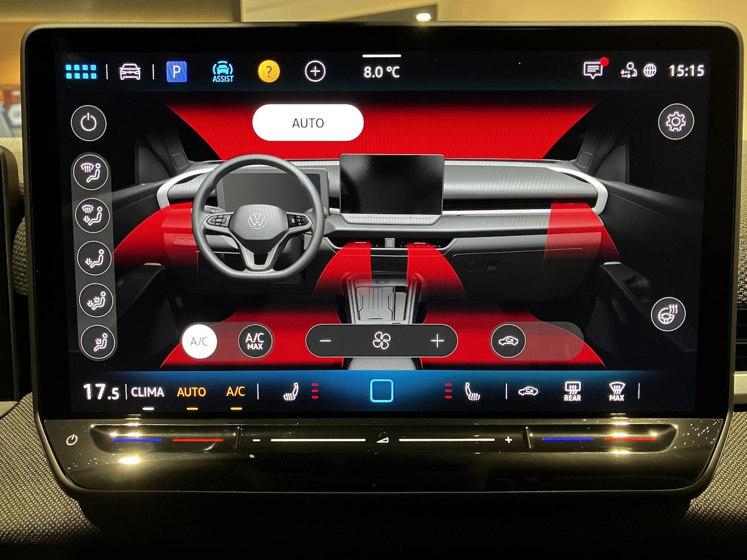Image resolution: width=747 pixels, height=560 pixels.
Task: Toggle the round A/C button
Action: 199,341
